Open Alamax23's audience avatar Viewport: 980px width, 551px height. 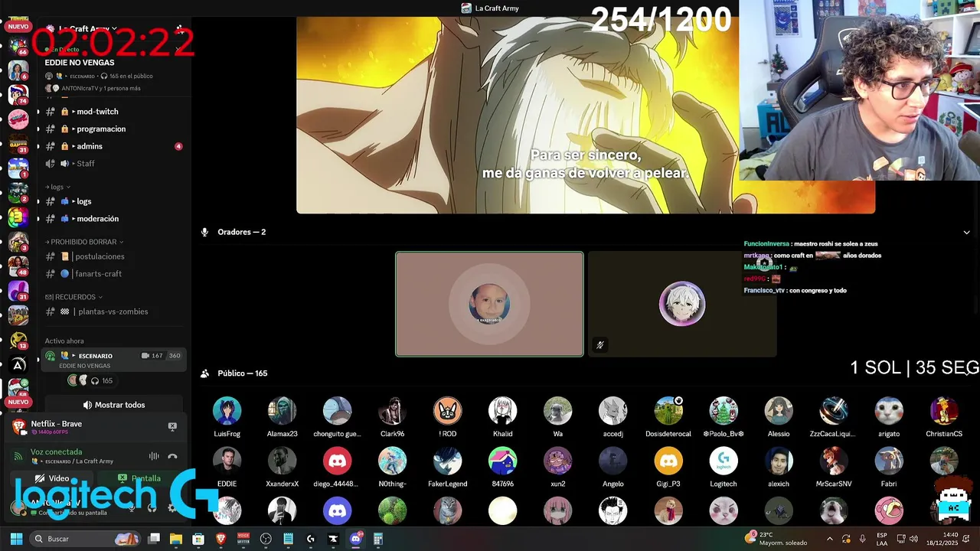pos(282,411)
